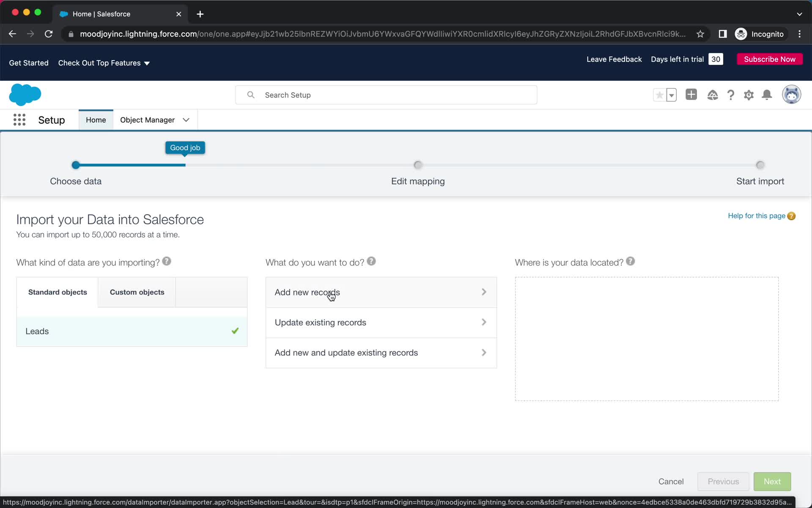
Task: Click the data location drop area
Action: [647, 339]
